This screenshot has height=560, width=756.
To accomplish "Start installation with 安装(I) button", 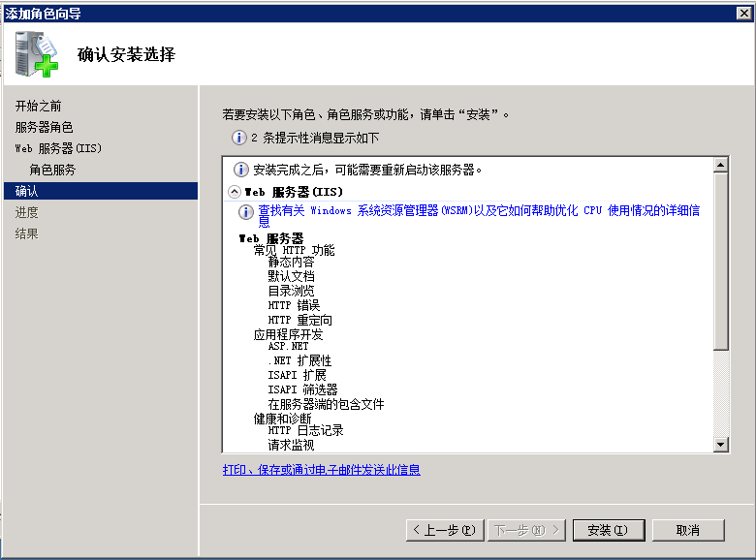I will tap(609, 530).
